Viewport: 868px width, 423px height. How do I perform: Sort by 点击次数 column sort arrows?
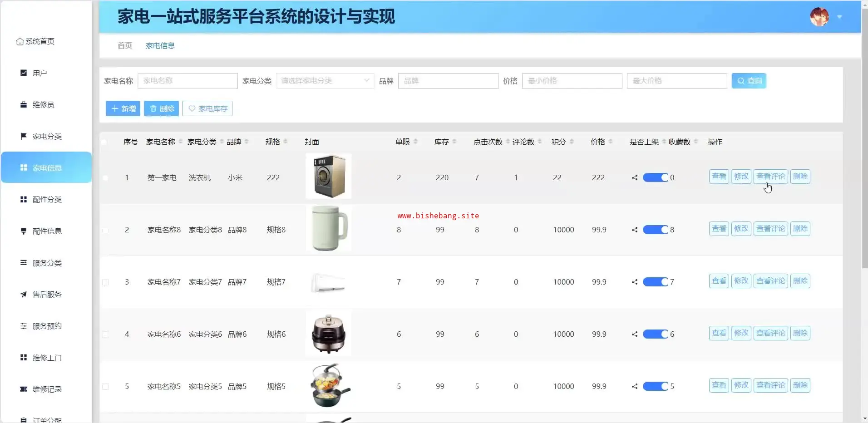(508, 142)
